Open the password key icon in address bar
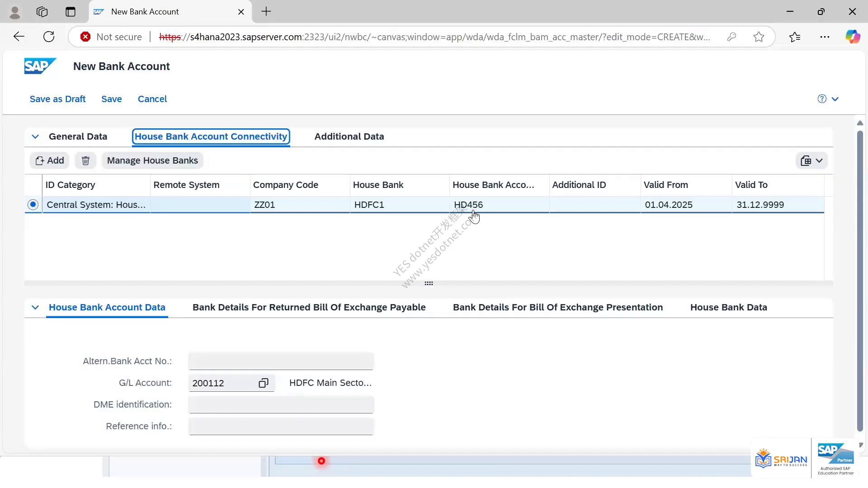The height and width of the screenshot is (488, 868). [731, 37]
